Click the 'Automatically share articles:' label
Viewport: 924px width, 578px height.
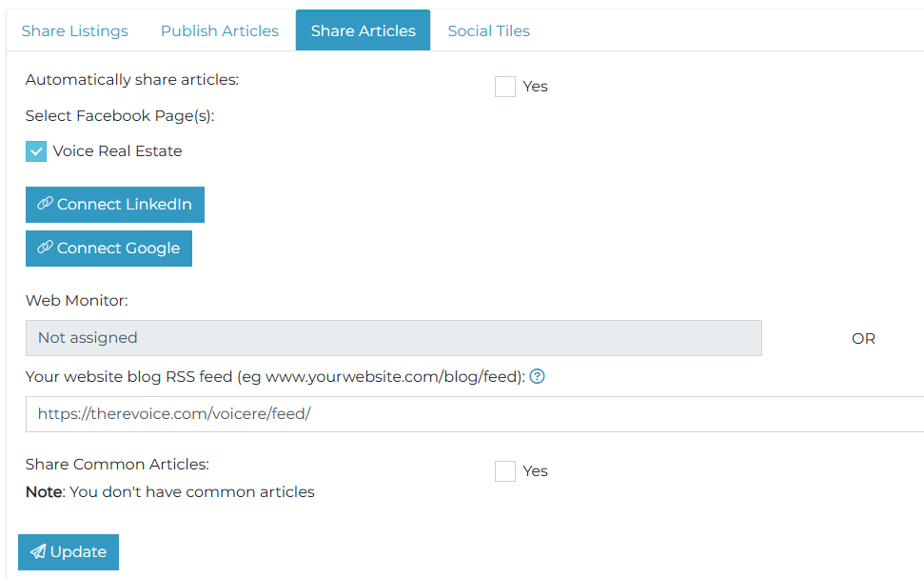132,80
